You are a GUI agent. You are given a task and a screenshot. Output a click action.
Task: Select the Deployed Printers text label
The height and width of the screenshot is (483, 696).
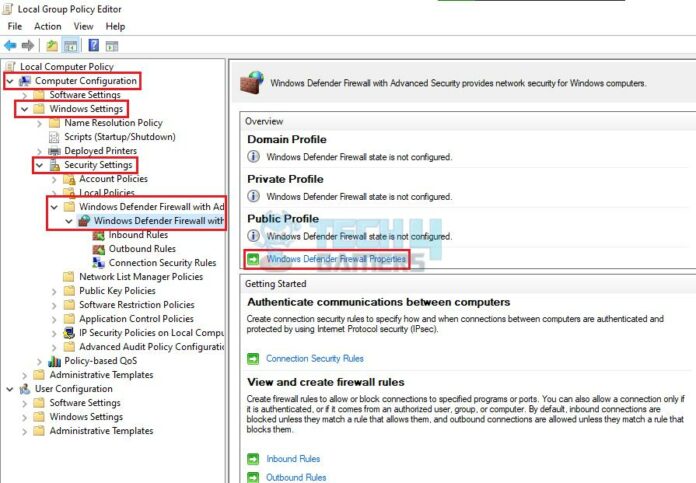[x=100, y=151]
